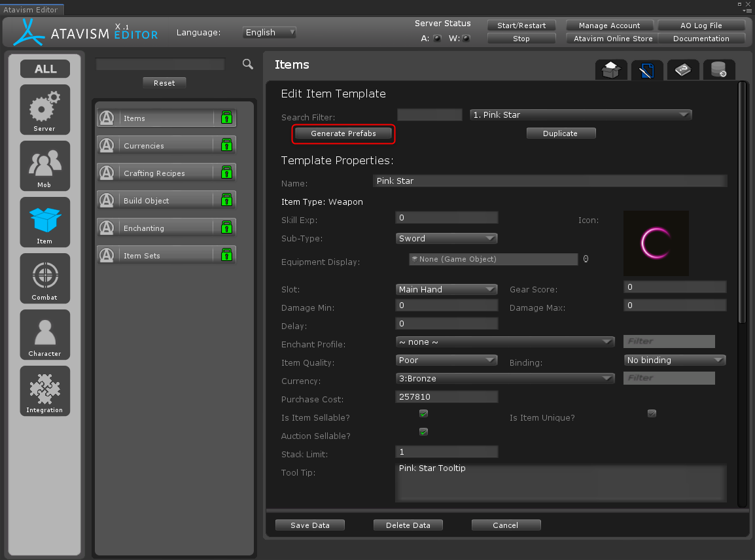755x560 pixels.
Task: Enable the Is Item Unique checkbox
Action: pos(652,413)
